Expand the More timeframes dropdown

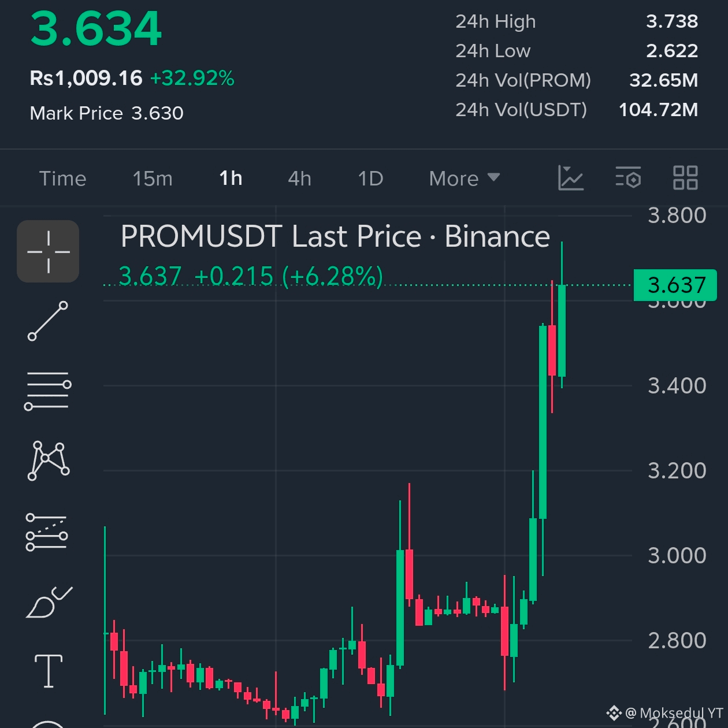coord(465,179)
